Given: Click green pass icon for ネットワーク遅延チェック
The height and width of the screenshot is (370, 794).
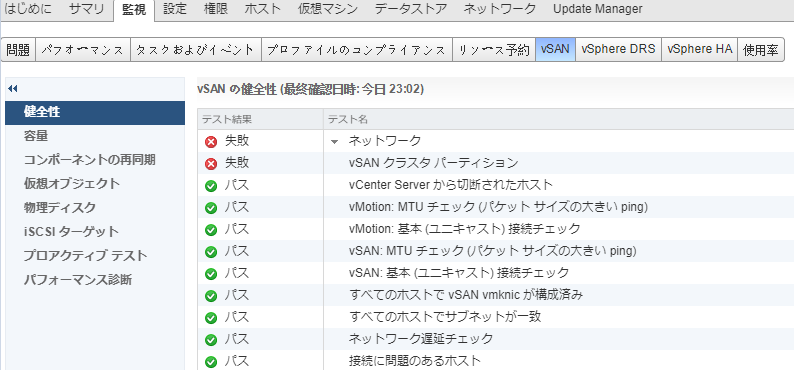Looking at the screenshot, I should tap(211, 340).
